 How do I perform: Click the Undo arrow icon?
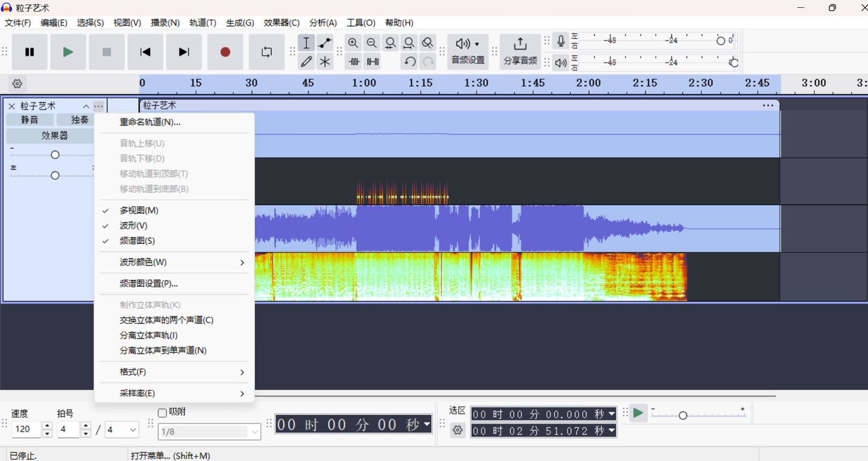coord(410,62)
